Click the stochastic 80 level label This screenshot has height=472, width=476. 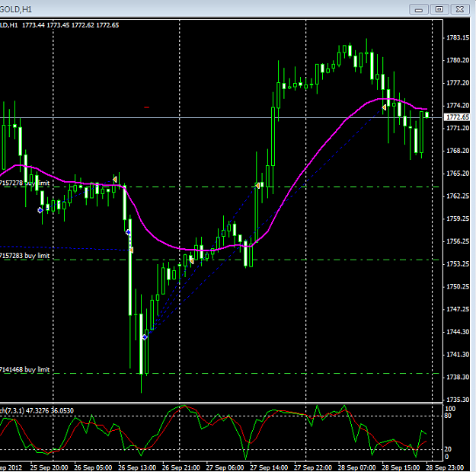point(448,416)
